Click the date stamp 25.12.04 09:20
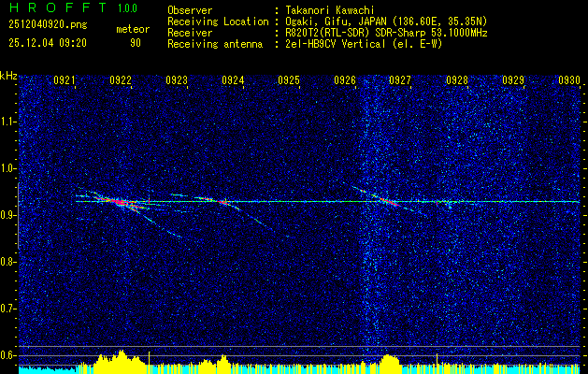 (48, 43)
